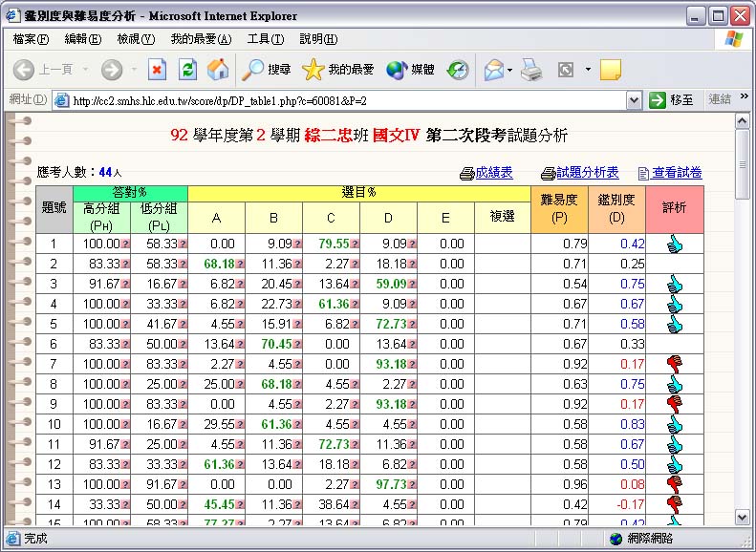This screenshot has width=756, height=552.
Task: Open the 查看試卷 link
Action: pyautogui.click(x=670, y=173)
